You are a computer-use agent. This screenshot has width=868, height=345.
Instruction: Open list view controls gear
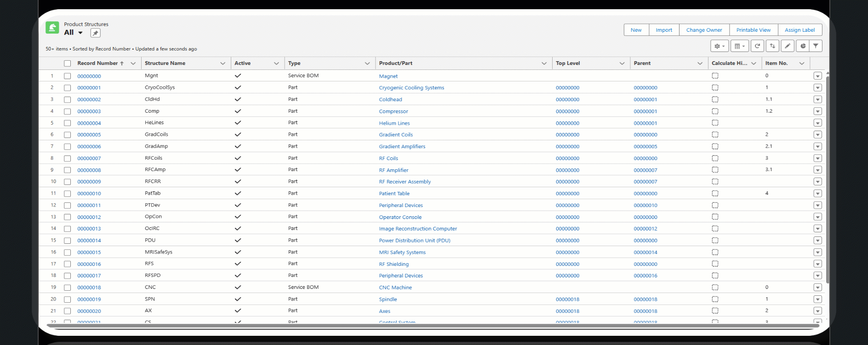[x=720, y=46]
